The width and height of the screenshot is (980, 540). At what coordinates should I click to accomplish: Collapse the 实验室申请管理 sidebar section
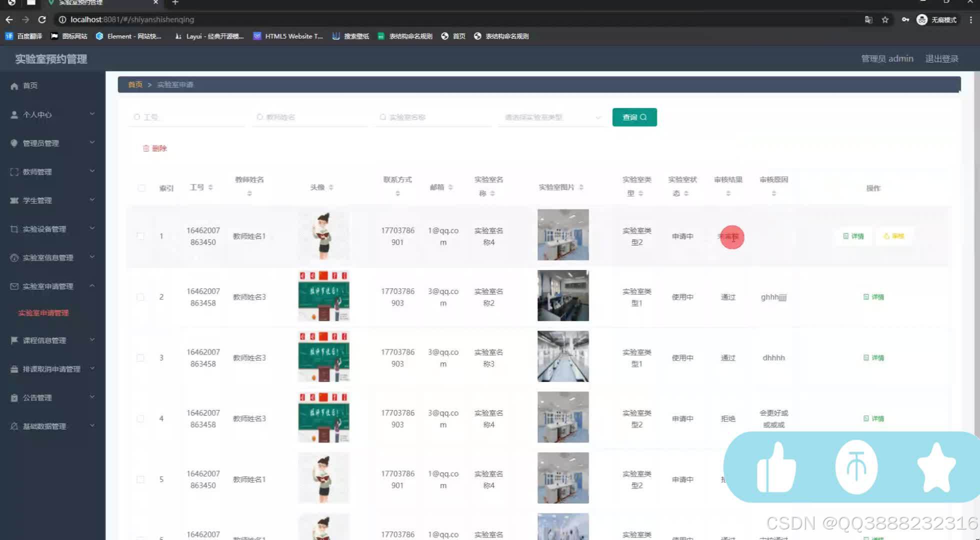click(x=91, y=286)
